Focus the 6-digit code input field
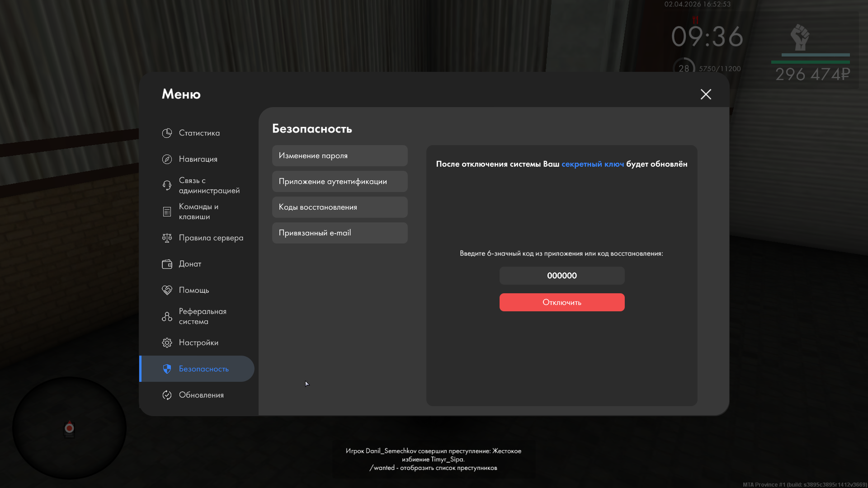868x488 pixels. click(561, 276)
